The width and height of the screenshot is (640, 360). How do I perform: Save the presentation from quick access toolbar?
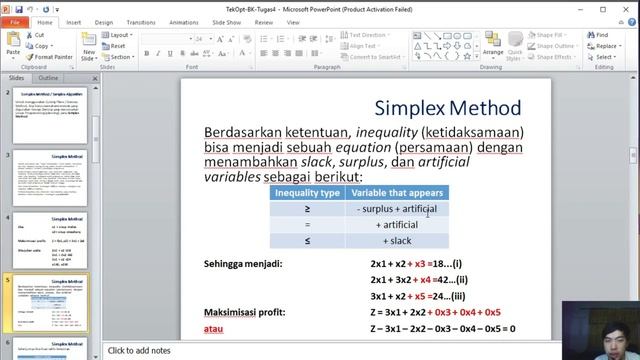19,9
